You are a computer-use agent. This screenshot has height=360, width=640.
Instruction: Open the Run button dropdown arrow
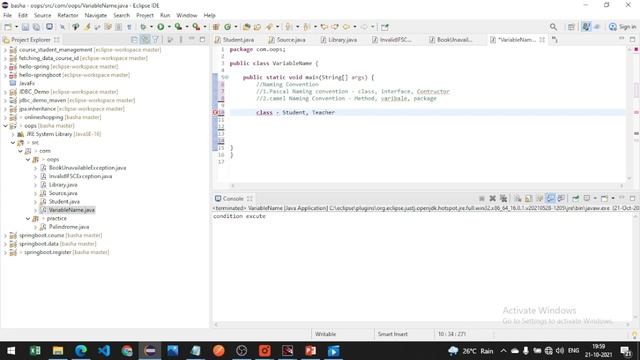point(169,27)
